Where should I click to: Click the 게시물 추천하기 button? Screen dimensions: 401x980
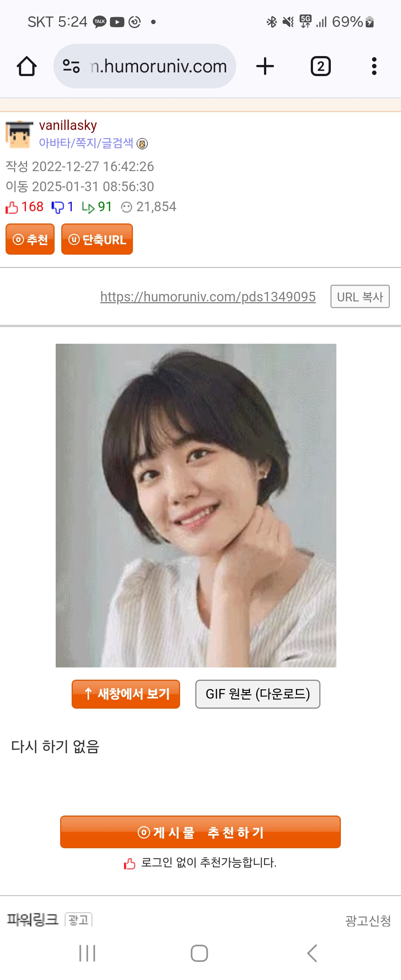click(x=200, y=832)
